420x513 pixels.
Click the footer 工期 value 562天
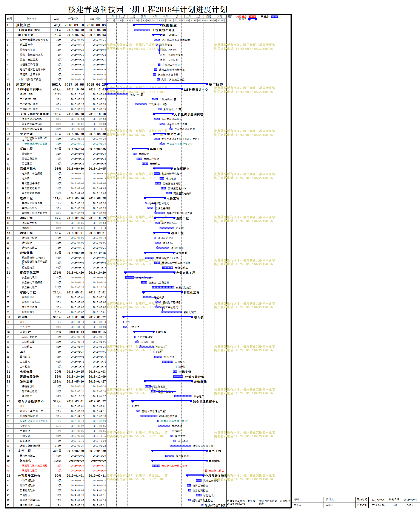pos(410,505)
